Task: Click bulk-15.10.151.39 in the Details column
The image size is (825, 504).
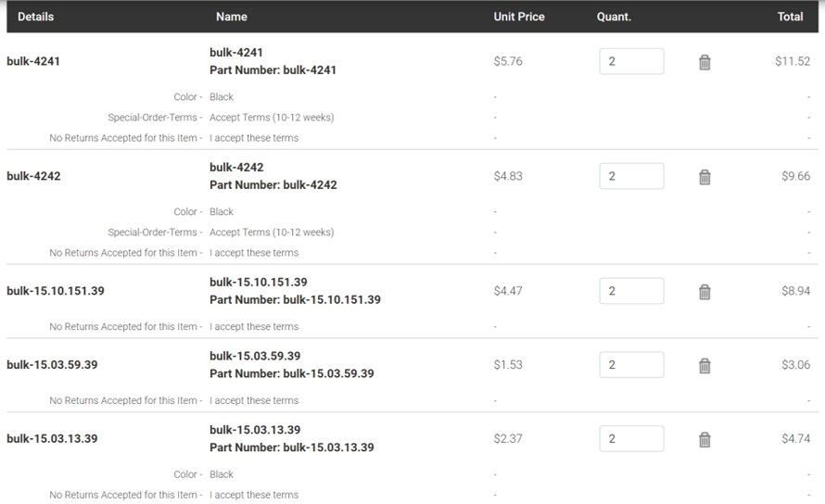Action: (x=56, y=291)
